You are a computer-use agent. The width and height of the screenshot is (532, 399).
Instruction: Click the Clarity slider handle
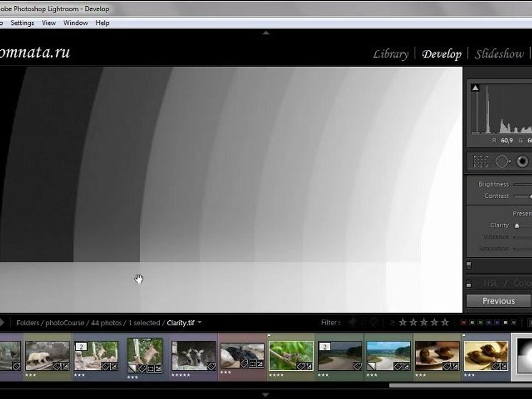516,226
